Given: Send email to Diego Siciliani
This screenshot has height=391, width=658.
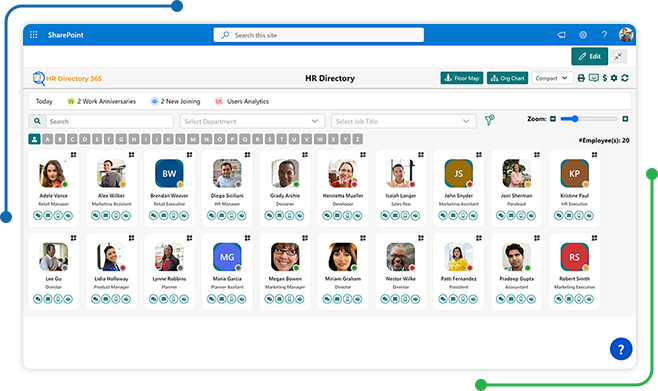Looking at the screenshot, I should click(222, 216).
